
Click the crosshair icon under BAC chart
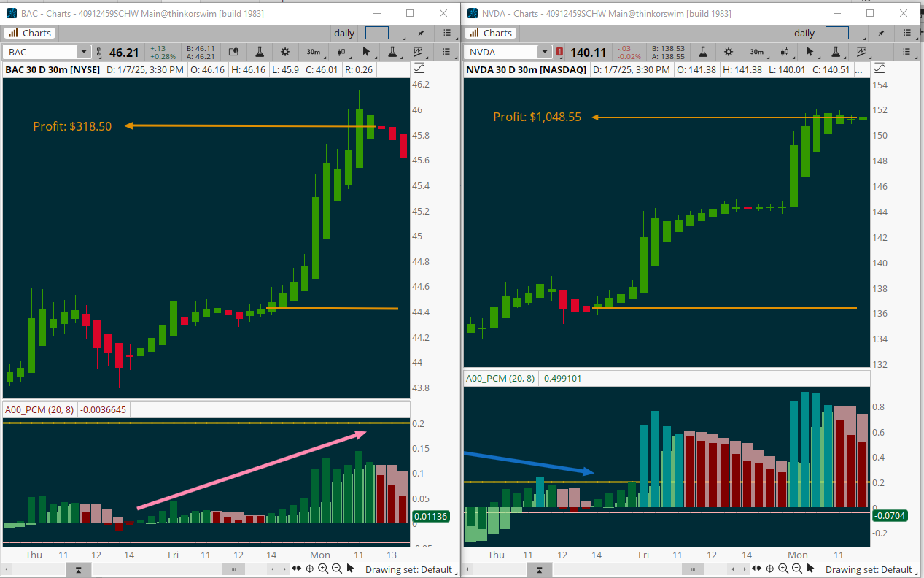310,569
